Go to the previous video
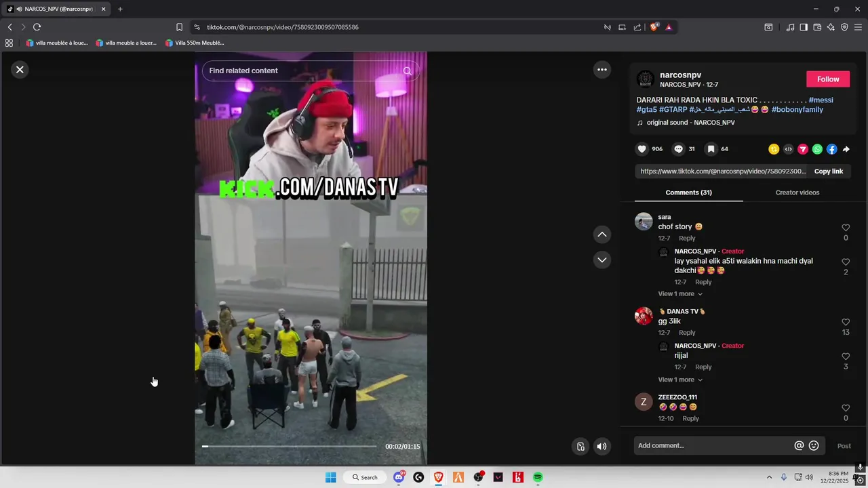868x488 pixels. 601,235
